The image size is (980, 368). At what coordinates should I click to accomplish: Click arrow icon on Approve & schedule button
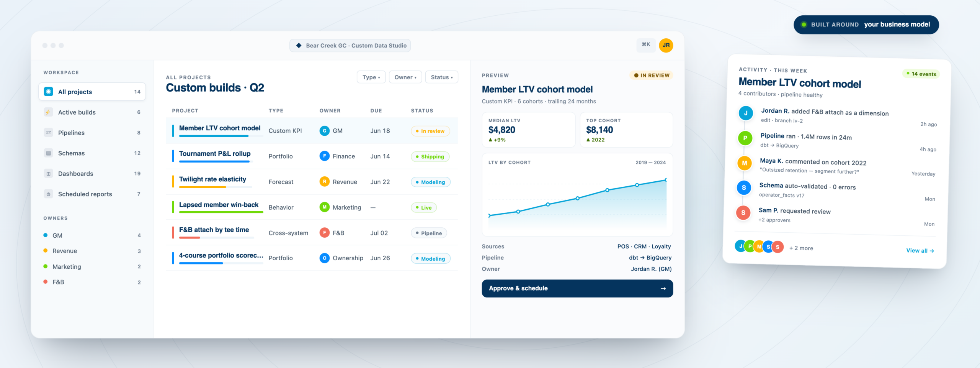pos(663,289)
